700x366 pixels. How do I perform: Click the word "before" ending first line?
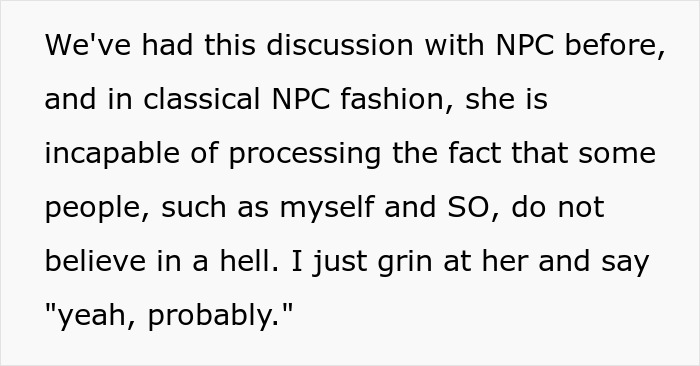[615, 45]
